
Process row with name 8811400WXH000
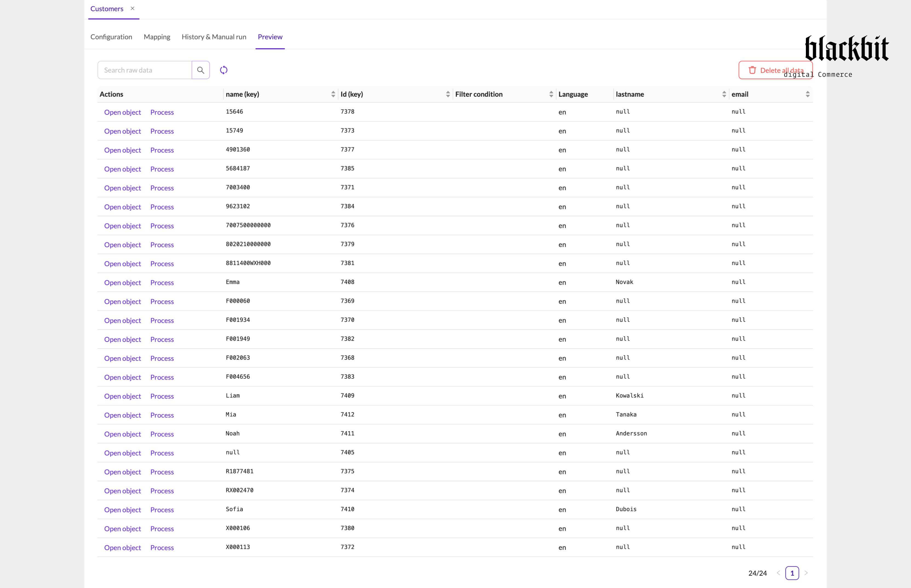click(x=162, y=263)
